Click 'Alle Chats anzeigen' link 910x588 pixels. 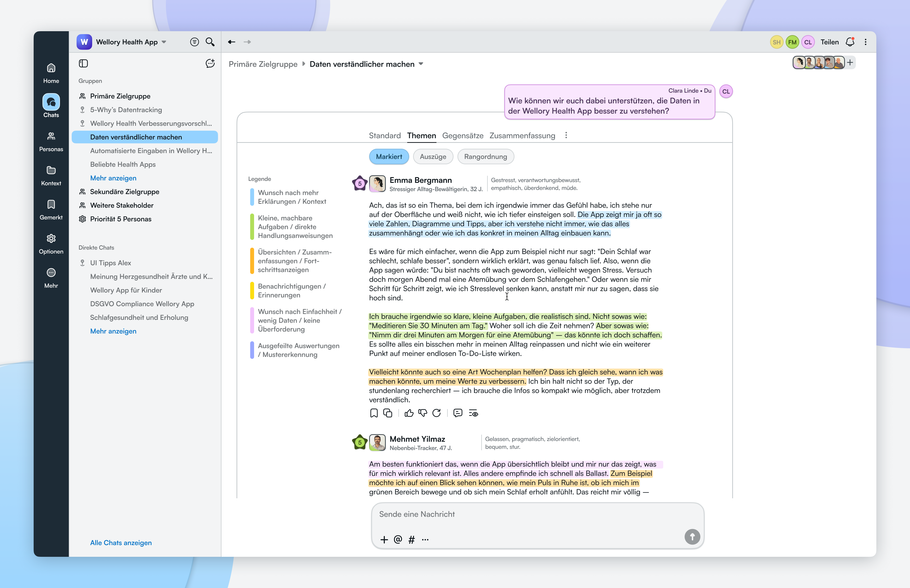(x=121, y=543)
